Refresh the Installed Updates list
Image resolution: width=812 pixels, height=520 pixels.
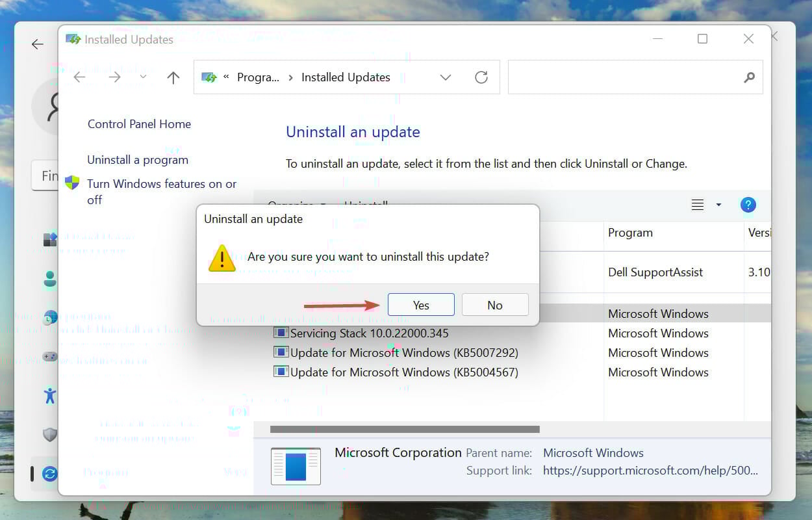[x=481, y=77]
